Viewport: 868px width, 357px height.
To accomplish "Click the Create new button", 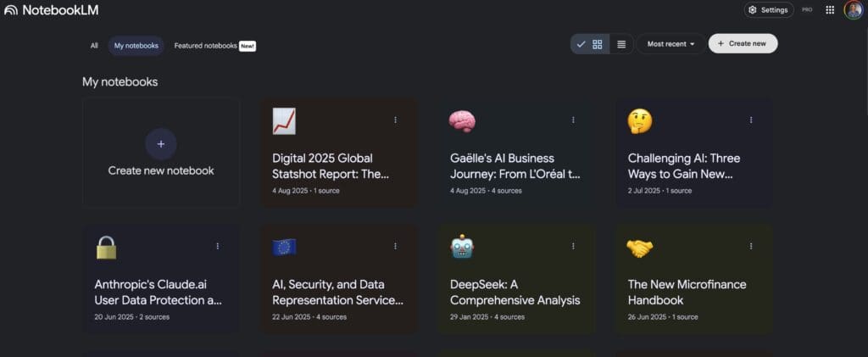I will coord(743,44).
